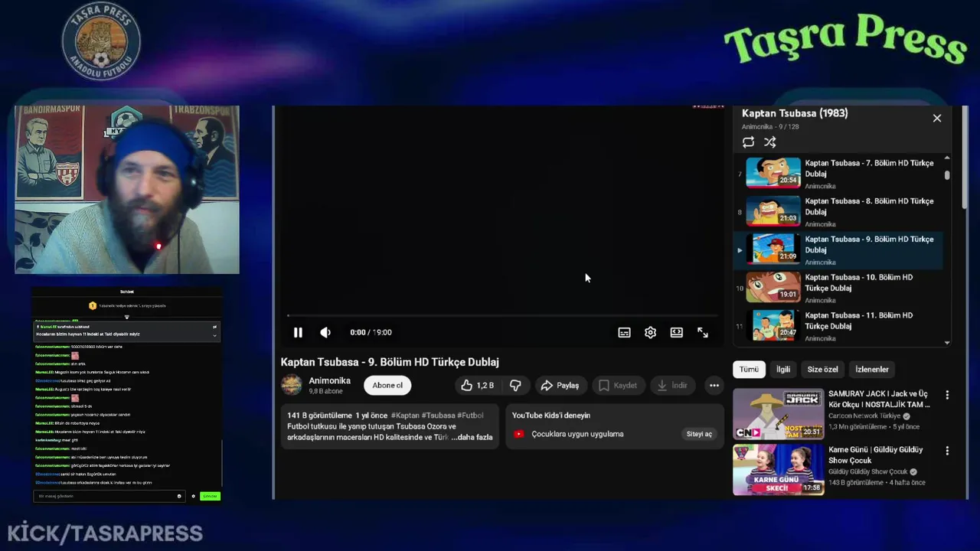Open the chat emoji picker

click(179, 496)
